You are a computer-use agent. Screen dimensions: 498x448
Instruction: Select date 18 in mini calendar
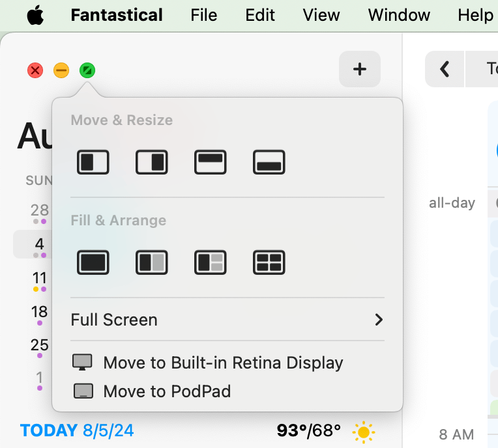(39, 311)
